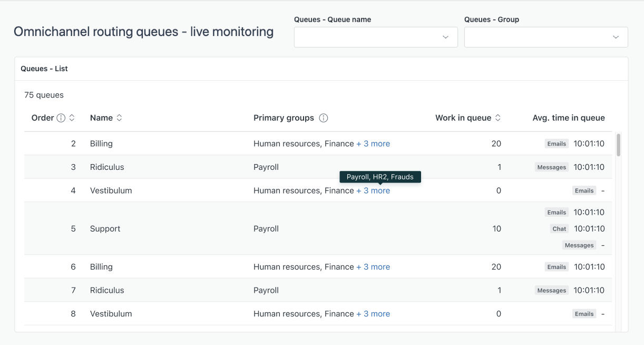Expand '+ 3 more' groups in row 2
The height and width of the screenshot is (345, 644).
(x=373, y=143)
